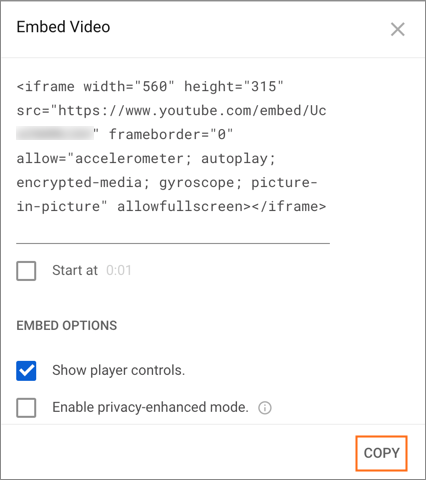Viewport: 426px width, 480px height.
Task: Click the blurred video ID in code
Action: 55,134
